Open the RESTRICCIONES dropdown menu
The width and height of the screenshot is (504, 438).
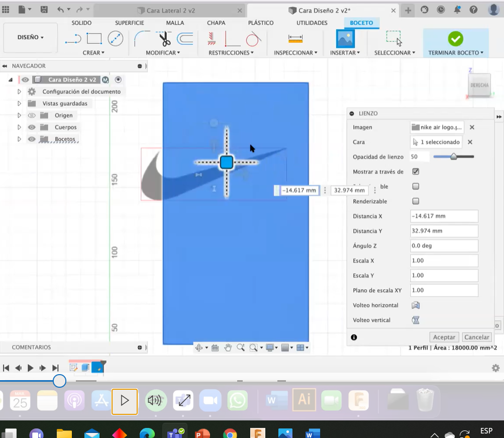coord(231,53)
